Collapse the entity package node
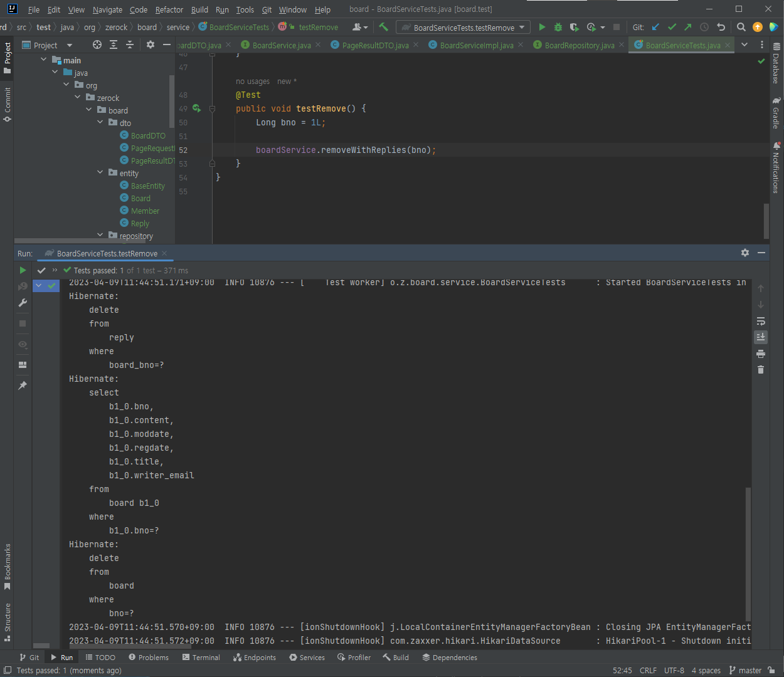 point(100,172)
